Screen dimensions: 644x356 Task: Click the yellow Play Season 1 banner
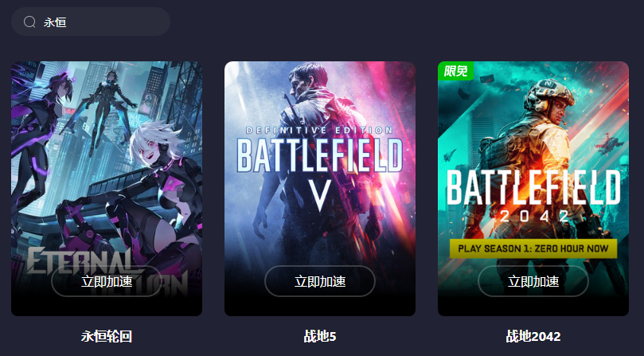[x=533, y=248]
